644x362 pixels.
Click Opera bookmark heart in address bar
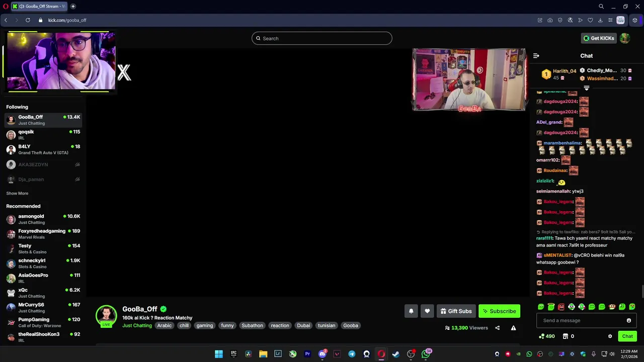point(590,20)
